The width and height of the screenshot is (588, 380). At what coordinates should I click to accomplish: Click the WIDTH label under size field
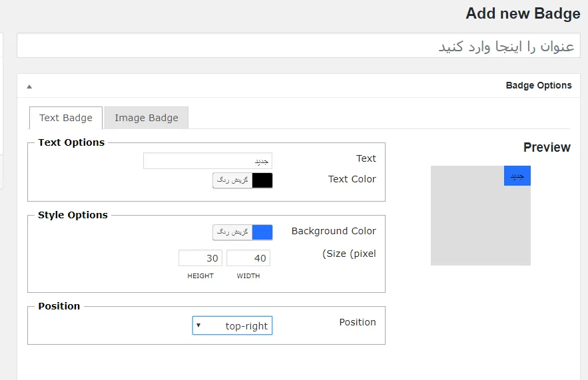[x=248, y=276]
